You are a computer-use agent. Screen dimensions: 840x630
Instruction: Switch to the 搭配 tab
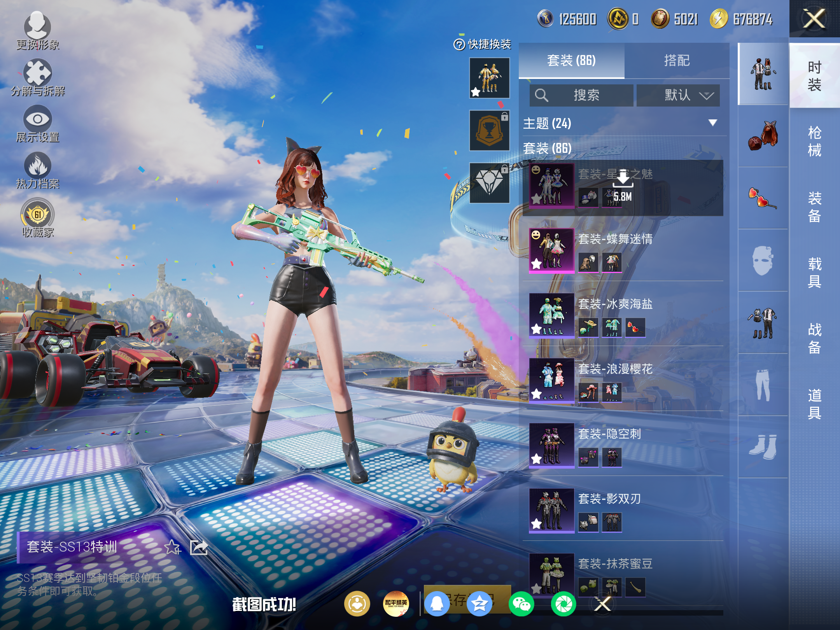(677, 61)
